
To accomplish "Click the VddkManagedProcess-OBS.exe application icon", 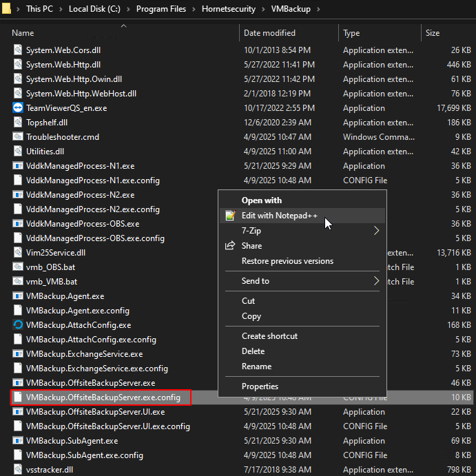I will (x=18, y=224).
